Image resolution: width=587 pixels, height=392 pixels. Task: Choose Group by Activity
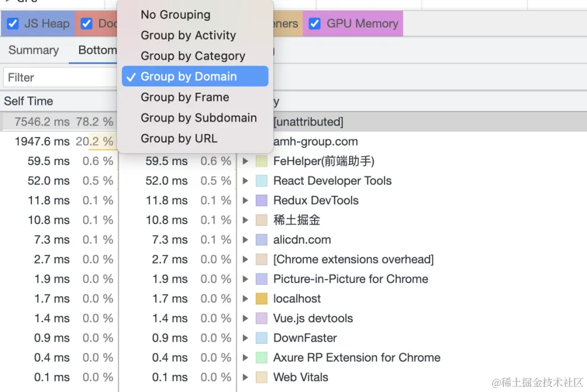tap(188, 36)
